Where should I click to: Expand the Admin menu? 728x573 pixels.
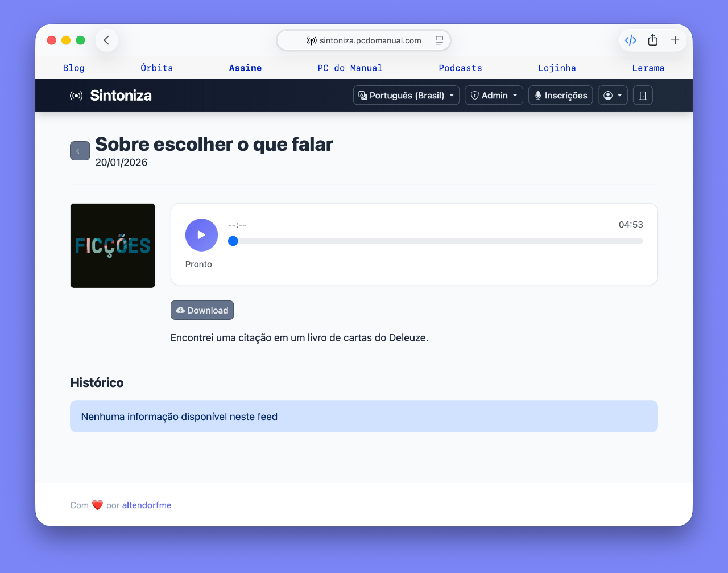(x=494, y=96)
